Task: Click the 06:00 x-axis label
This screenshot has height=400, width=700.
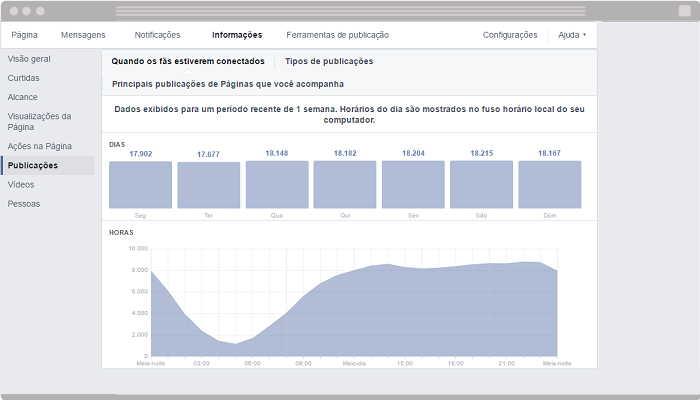Action: (252, 363)
